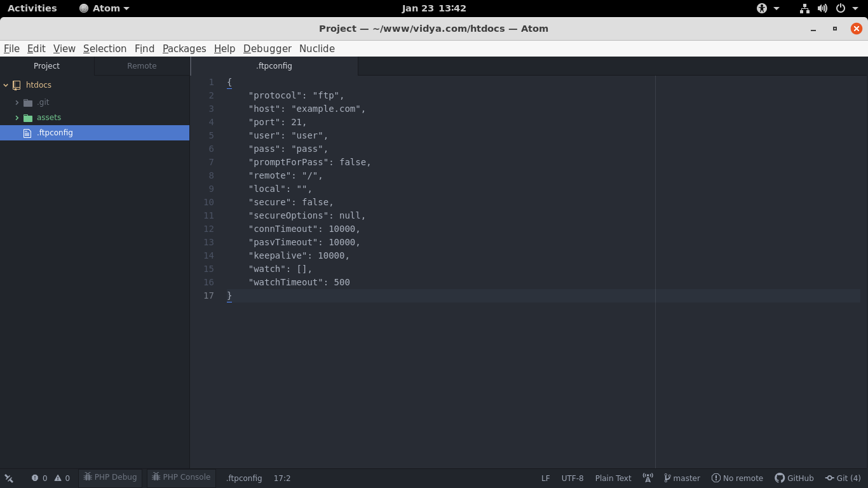
Task: Click line number 17 in gutter
Action: point(208,296)
